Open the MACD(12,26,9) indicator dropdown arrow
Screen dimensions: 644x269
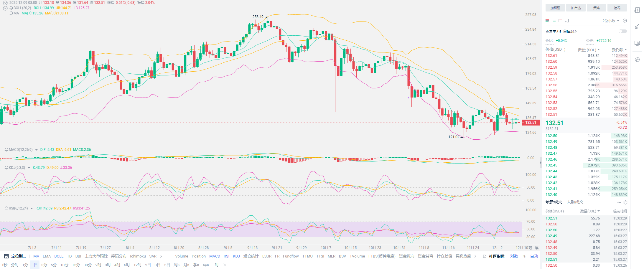(x=37, y=150)
